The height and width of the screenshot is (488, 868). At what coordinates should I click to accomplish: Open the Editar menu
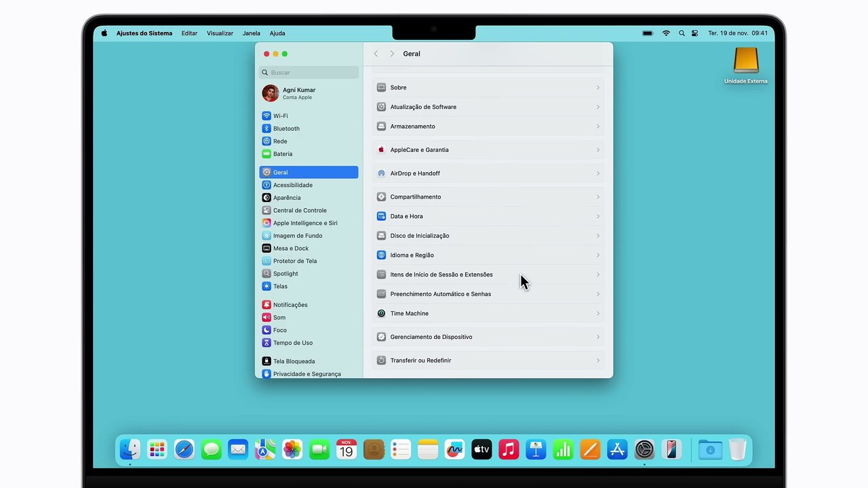tap(189, 33)
